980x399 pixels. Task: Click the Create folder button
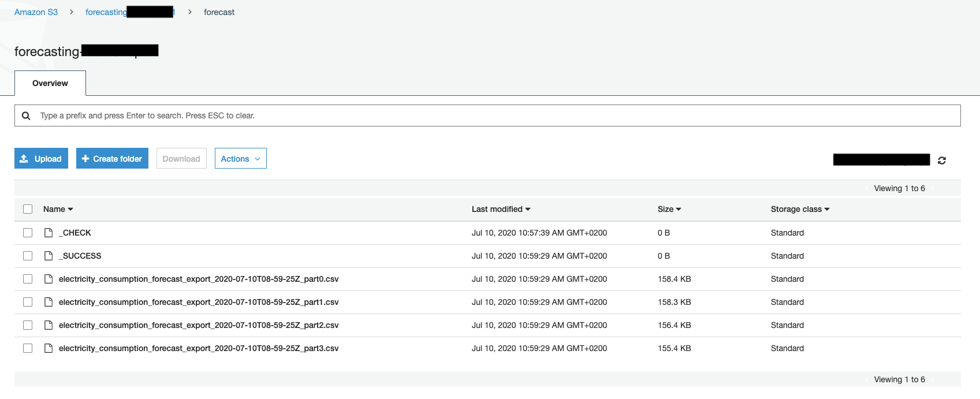[112, 159]
